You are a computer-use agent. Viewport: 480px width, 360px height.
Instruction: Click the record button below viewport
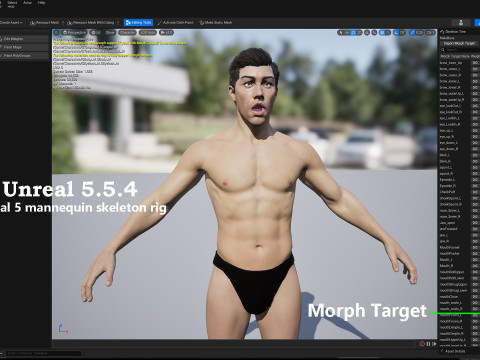pyautogui.click(x=422, y=344)
